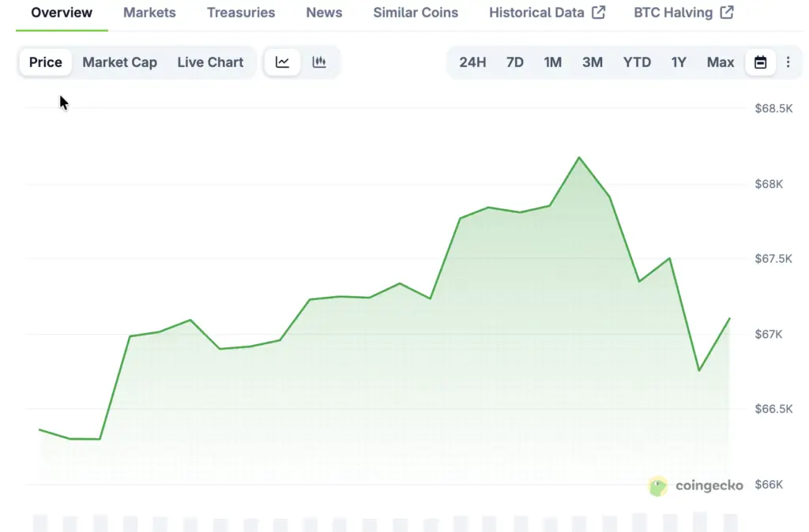Set chart range to 7D

pyautogui.click(x=515, y=62)
